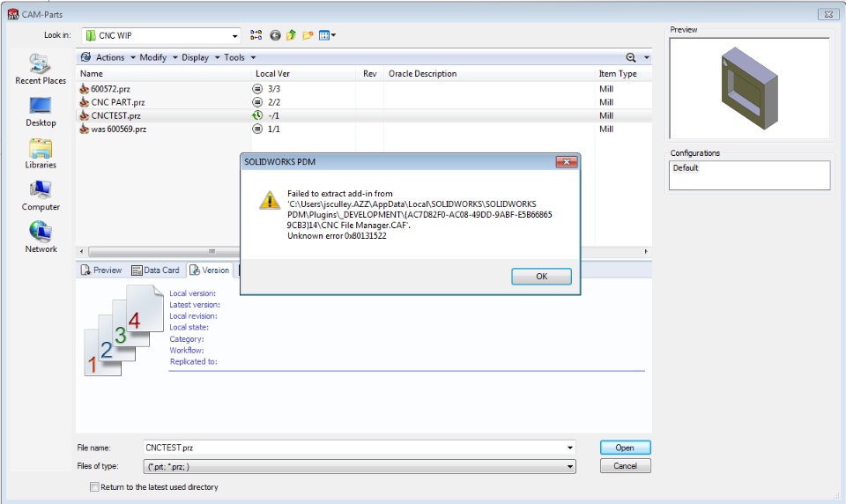Click the 3D part preview thumbnail

[x=749, y=88]
